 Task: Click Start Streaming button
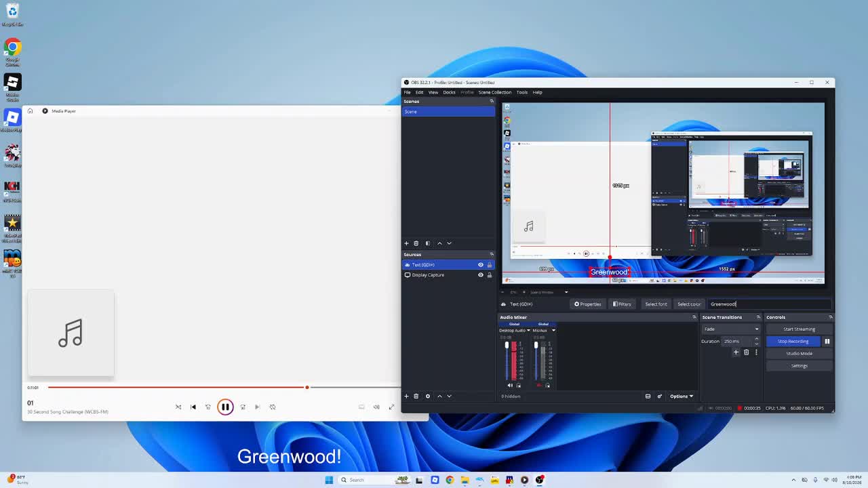pyautogui.click(x=799, y=329)
